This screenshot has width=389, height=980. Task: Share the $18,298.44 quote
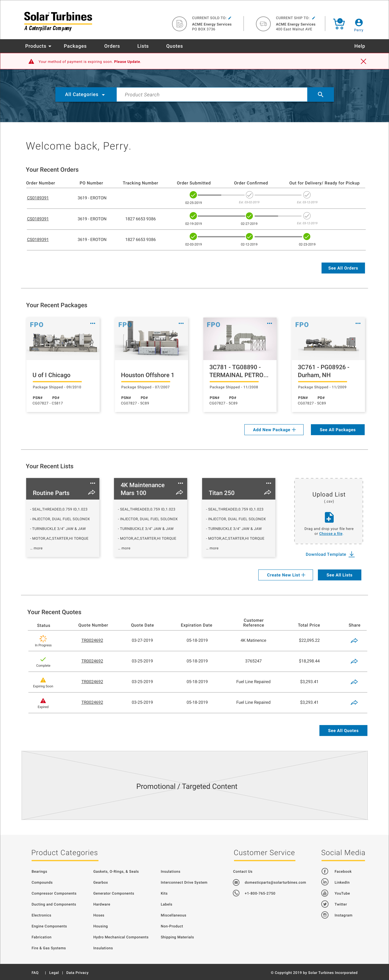(x=354, y=661)
